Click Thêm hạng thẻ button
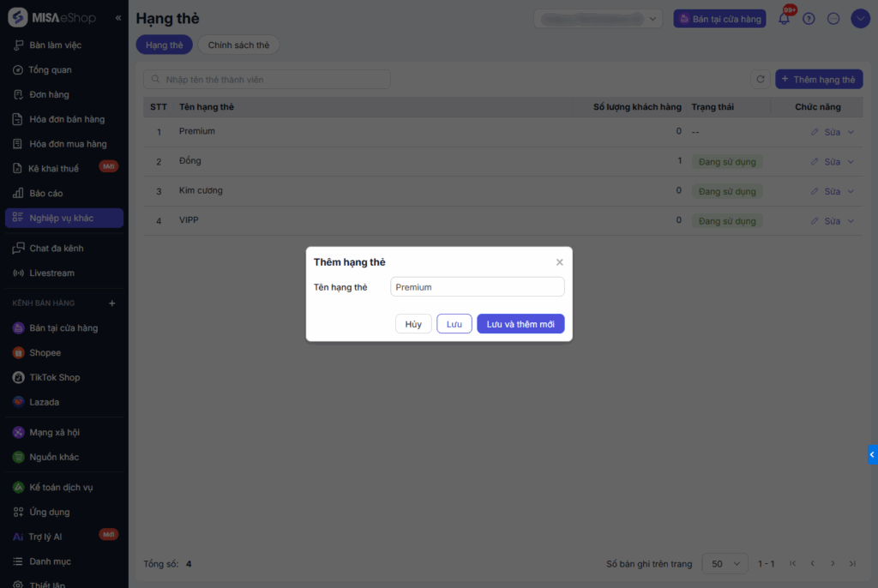Image resolution: width=878 pixels, height=588 pixels. pyautogui.click(x=819, y=79)
